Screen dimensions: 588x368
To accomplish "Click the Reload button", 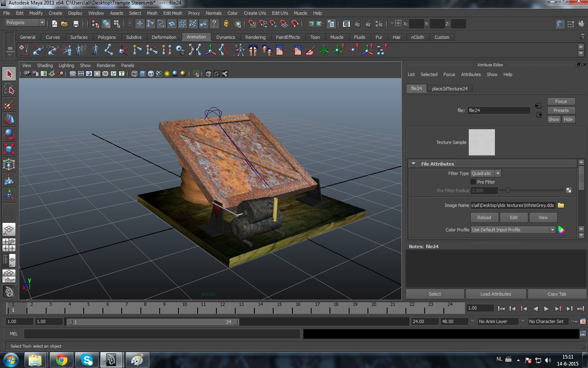I will coord(484,218).
